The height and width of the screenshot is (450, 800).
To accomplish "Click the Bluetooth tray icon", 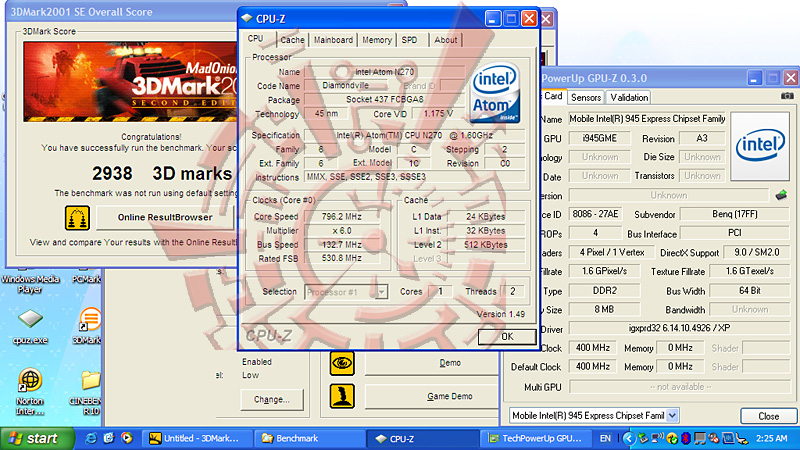I will pos(686,438).
